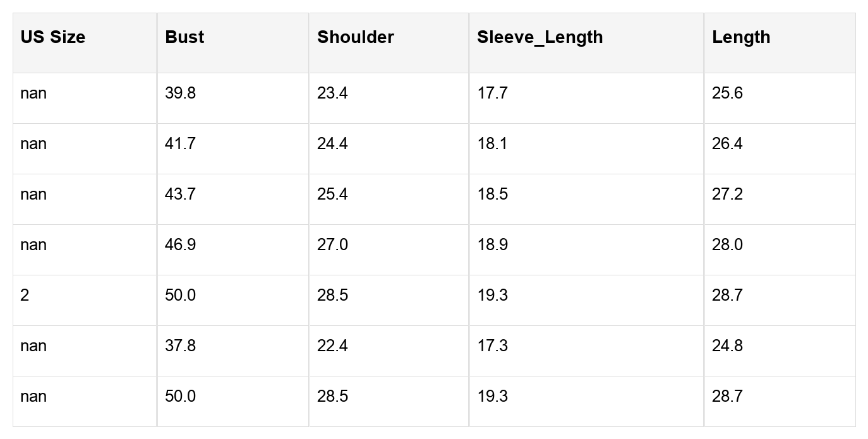Select the Bust cell showing 39.8

[180, 93]
